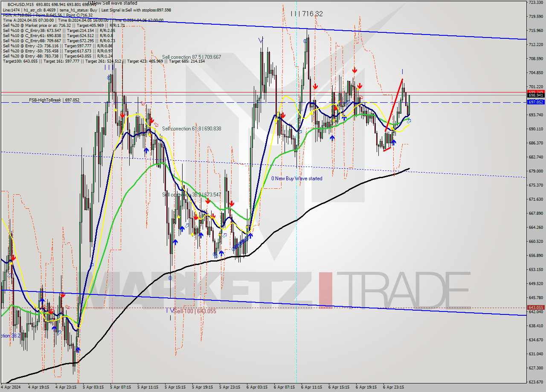Click the 679.000 price axis value
This screenshot has width=546, height=392.
(x=536, y=171)
